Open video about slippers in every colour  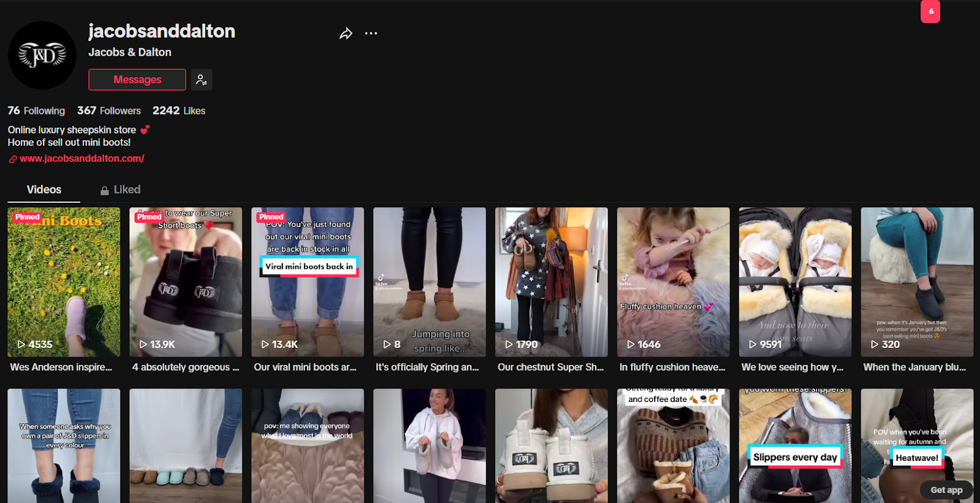pyautogui.click(x=64, y=446)
